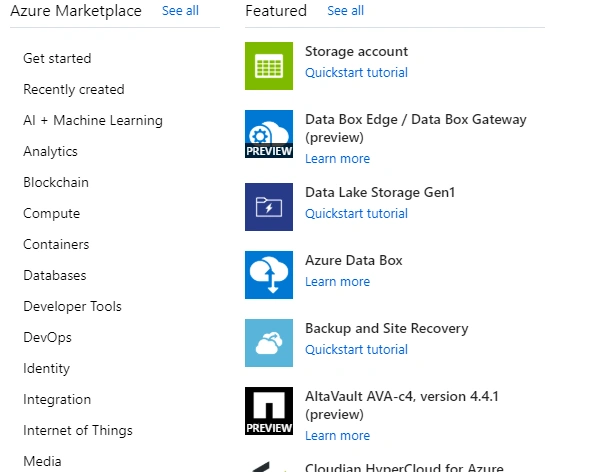Open Data Lake Storage Quickstart tutorial

pos(356,213)
